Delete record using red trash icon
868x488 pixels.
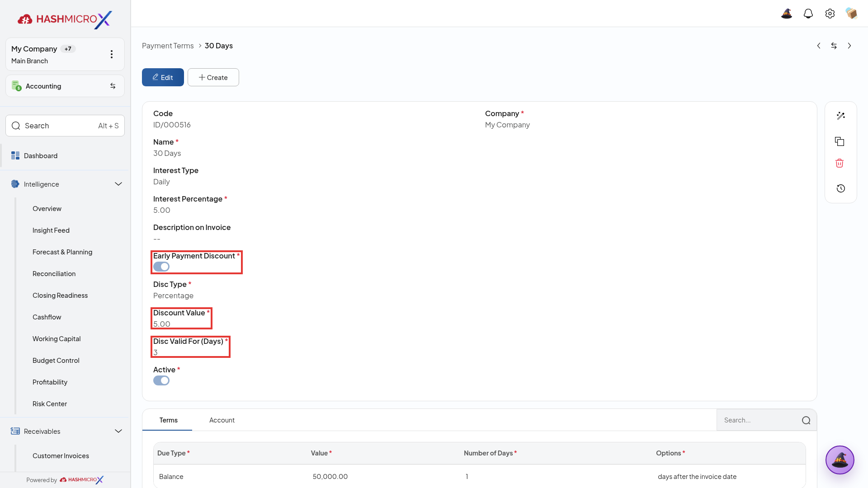(840, 163)
